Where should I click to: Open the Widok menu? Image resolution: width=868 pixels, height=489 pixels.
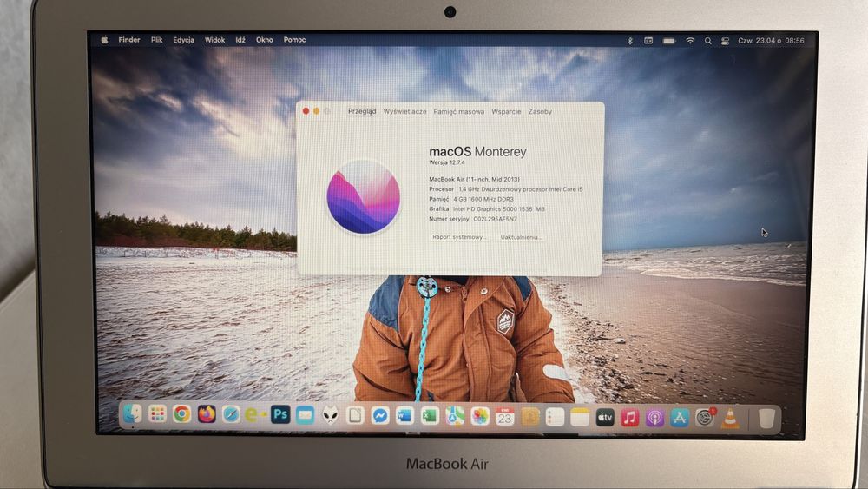coord(214,40)
